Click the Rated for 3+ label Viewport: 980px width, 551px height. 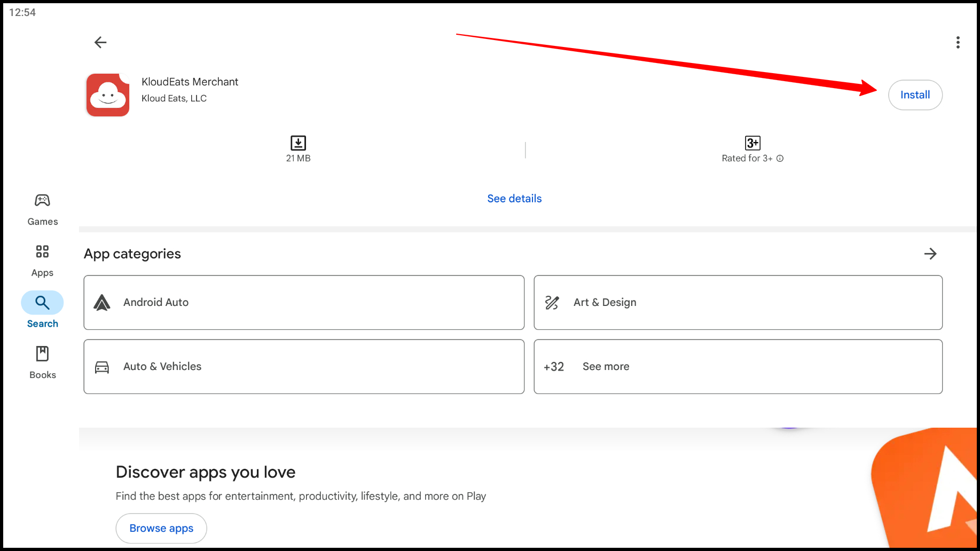pyautogui.click(x=747, y=159)
